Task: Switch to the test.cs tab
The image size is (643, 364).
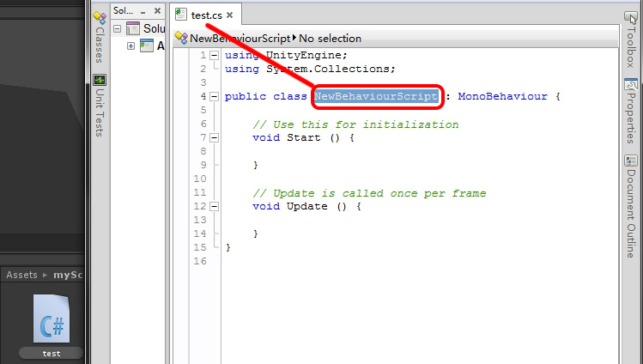Action: pos(207,15)
